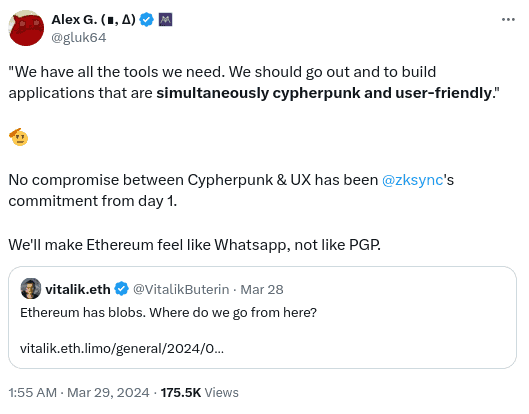Click the saluting face emoji
This screenshot has height=414, width=529.
19,137
